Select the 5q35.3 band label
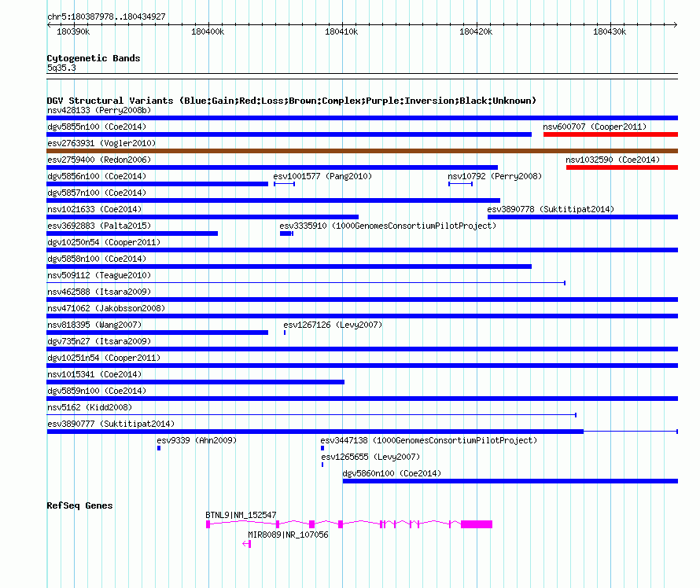Image resolution: width=700 pixels, height=588 pixels. pos(61,68)
